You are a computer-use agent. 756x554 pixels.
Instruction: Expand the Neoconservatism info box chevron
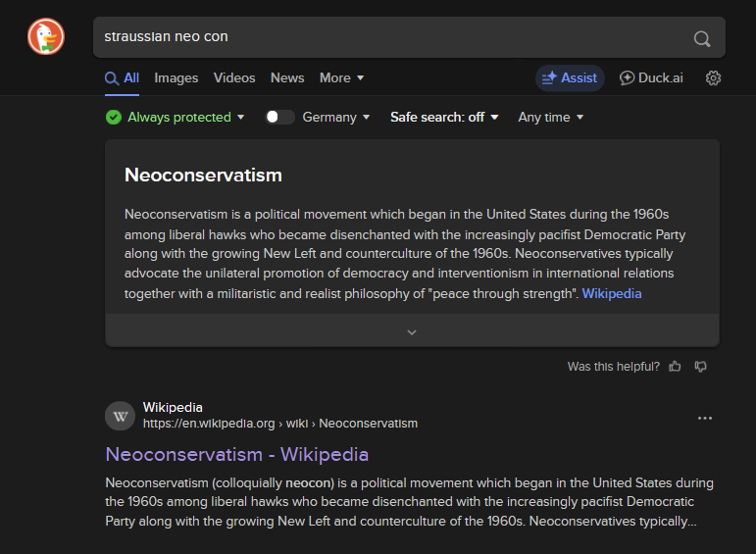pyautogui.click(x=412, y=331)
